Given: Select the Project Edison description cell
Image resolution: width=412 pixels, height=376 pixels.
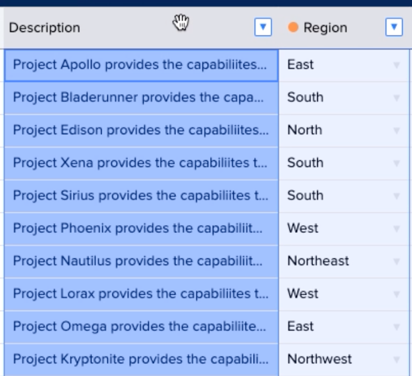Looking at the screenshot, I should 141,130.
